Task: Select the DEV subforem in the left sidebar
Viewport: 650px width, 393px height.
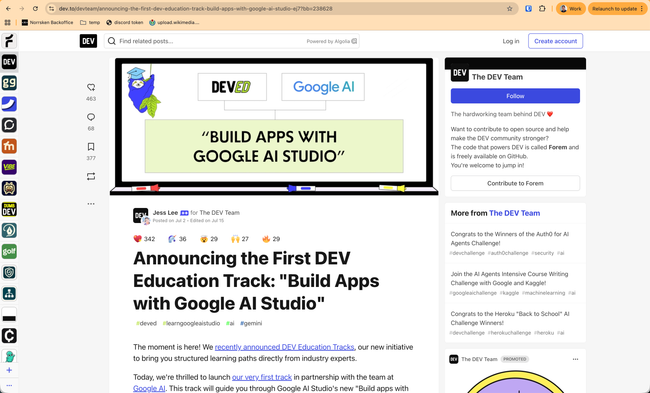Action: pos(9,62)
